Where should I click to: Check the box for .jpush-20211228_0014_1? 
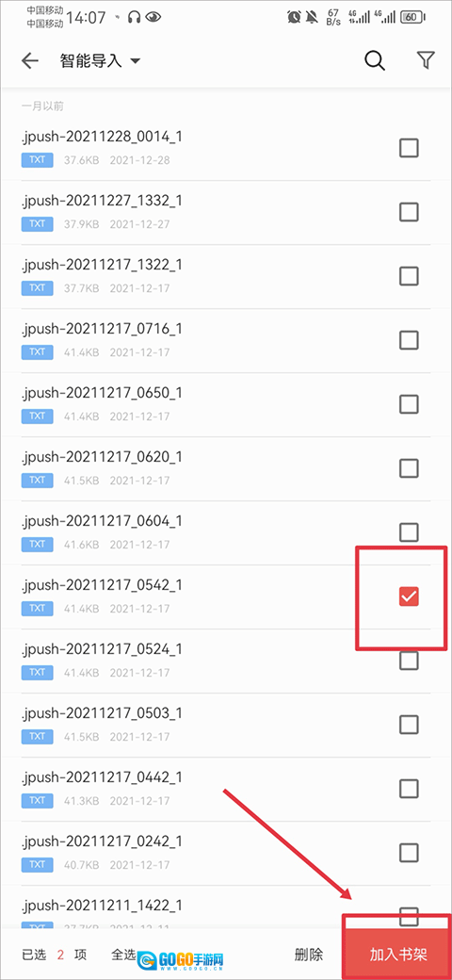(409, 148)
